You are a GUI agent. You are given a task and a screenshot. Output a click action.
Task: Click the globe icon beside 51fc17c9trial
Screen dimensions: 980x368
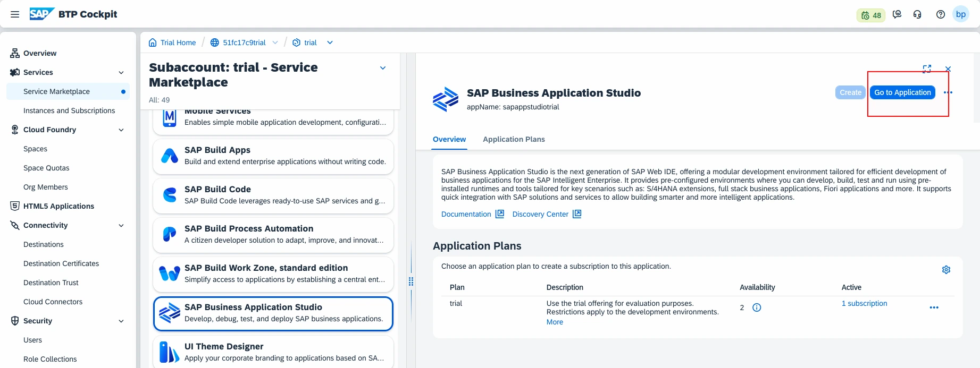[215, 42]
